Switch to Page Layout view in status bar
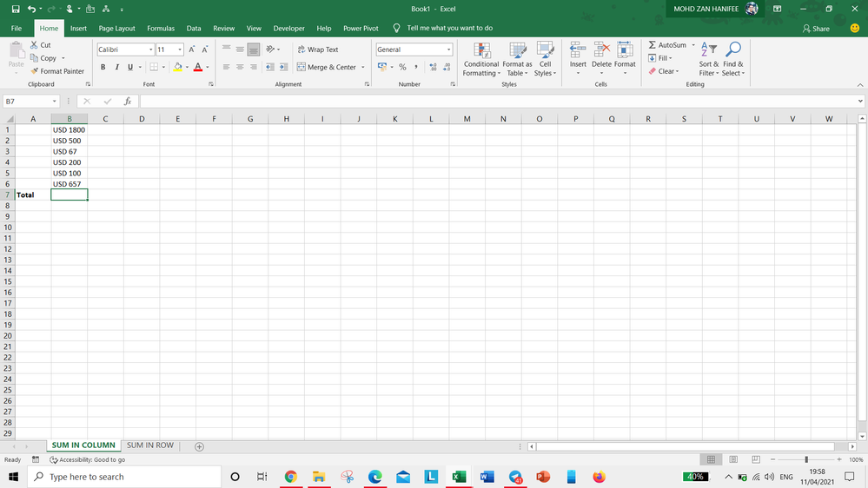868x488 pixels. pyautogui.click(x=733, y=460)
